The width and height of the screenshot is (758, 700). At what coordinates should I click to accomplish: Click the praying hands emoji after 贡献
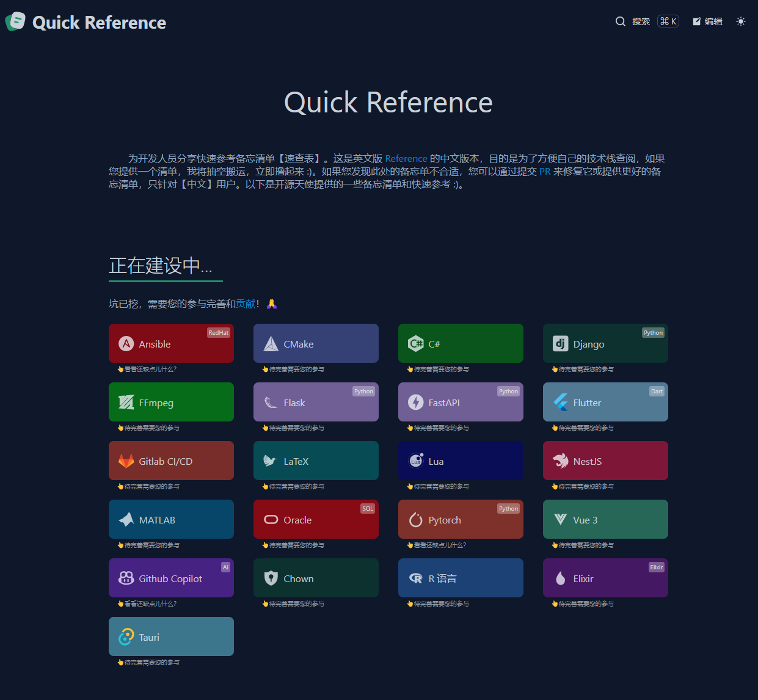coord(272,304)
